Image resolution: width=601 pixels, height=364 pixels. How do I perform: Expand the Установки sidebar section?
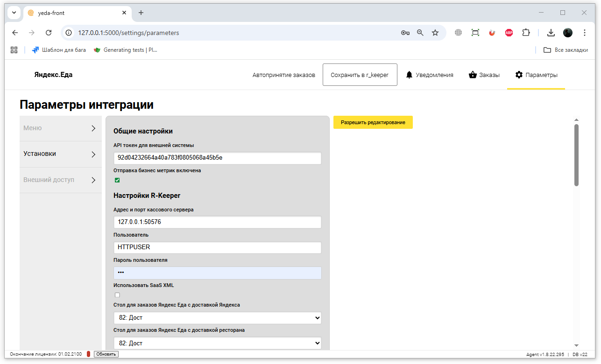click(60, 154)
